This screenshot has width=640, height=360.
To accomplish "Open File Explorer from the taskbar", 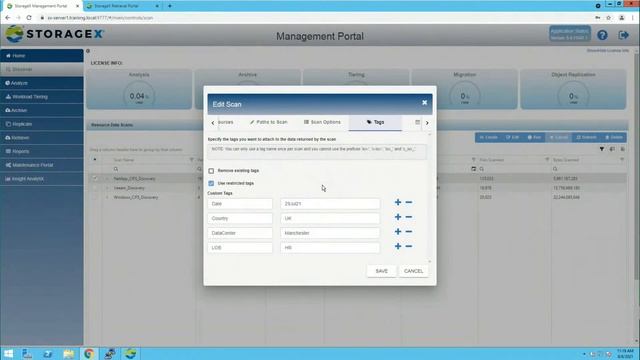I will pos(69,353).
